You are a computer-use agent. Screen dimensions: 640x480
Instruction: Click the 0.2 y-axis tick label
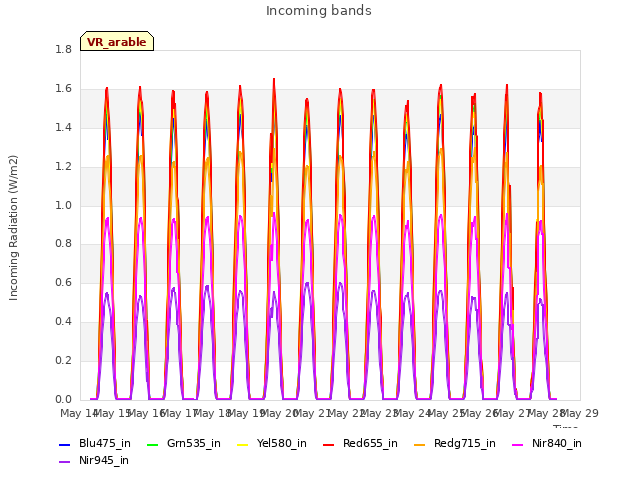63,360
